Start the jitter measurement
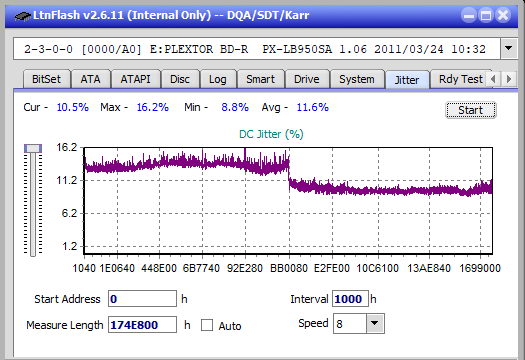 [x=470, y=110]
